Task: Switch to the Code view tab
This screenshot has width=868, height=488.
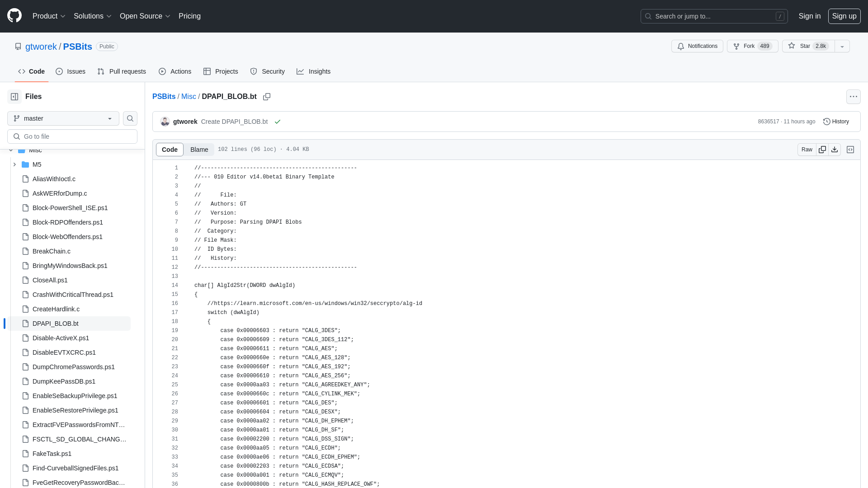Action: click(x=170, y=149)
